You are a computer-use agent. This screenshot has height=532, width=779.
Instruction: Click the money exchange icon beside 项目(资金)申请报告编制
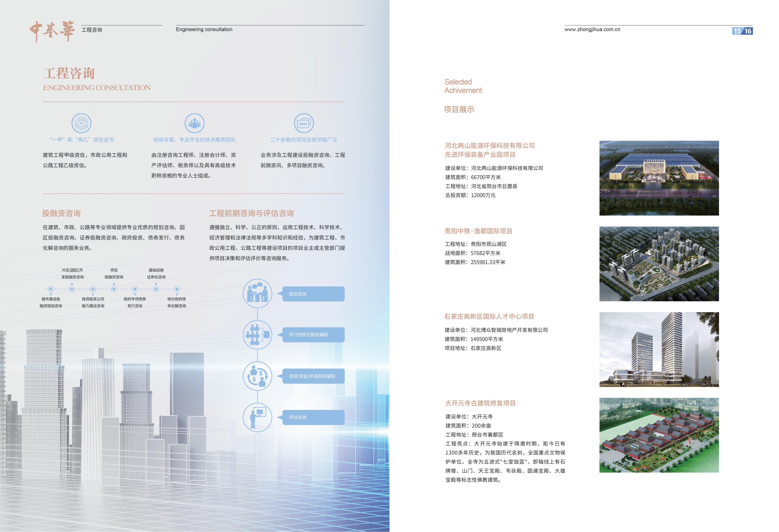point(257,376)
